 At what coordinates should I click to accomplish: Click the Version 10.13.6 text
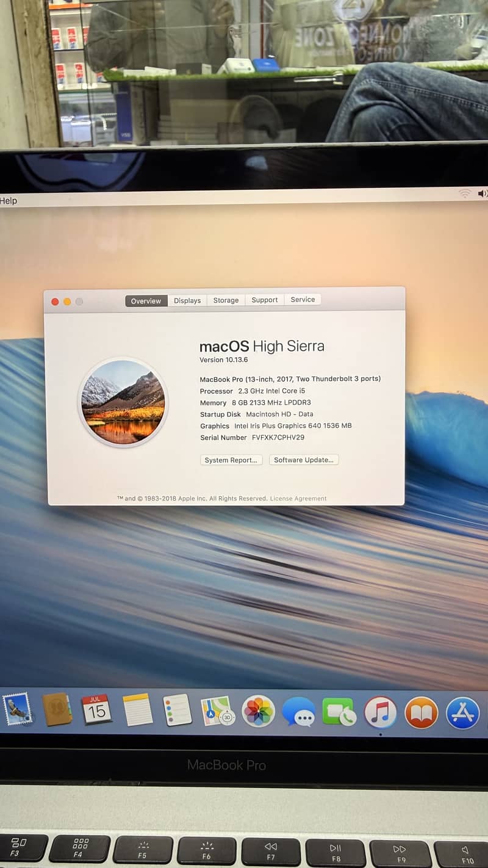[224, 360]
